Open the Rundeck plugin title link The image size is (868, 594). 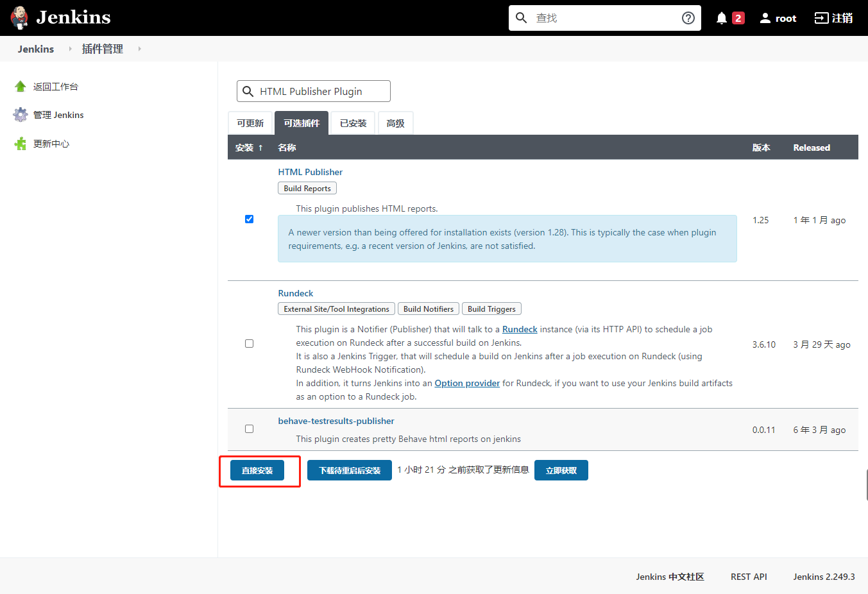click(296, 293)
